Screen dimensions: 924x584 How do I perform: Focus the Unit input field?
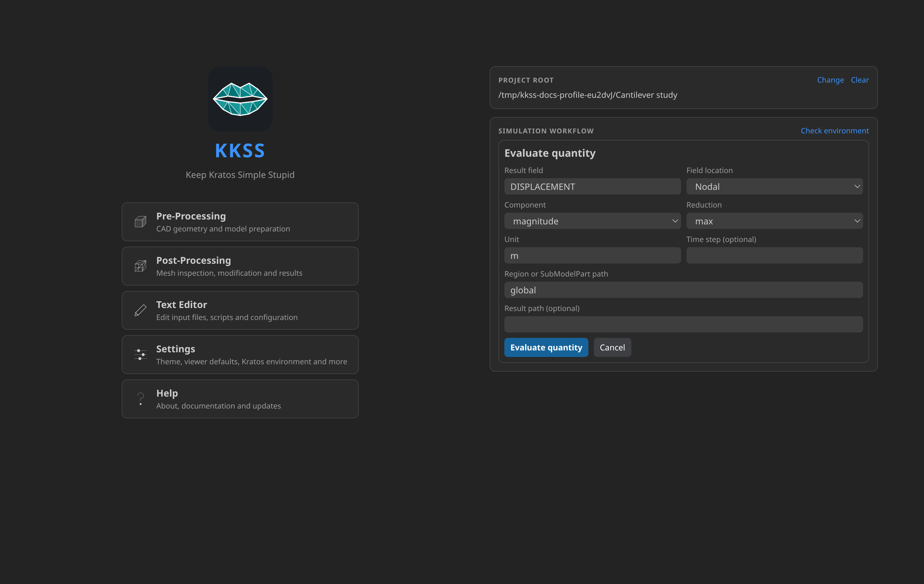coord(592,255)
